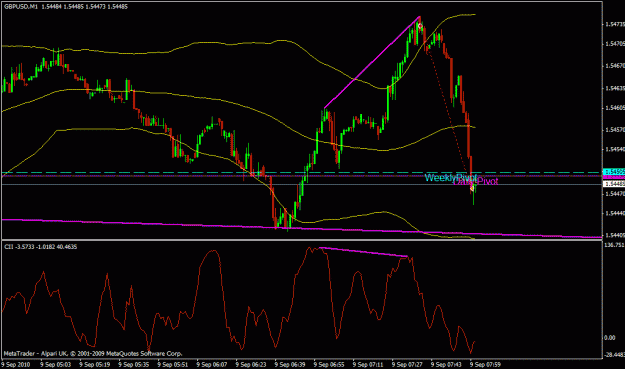Click the cyan price tag on the price axis

(x=614, y=171)
